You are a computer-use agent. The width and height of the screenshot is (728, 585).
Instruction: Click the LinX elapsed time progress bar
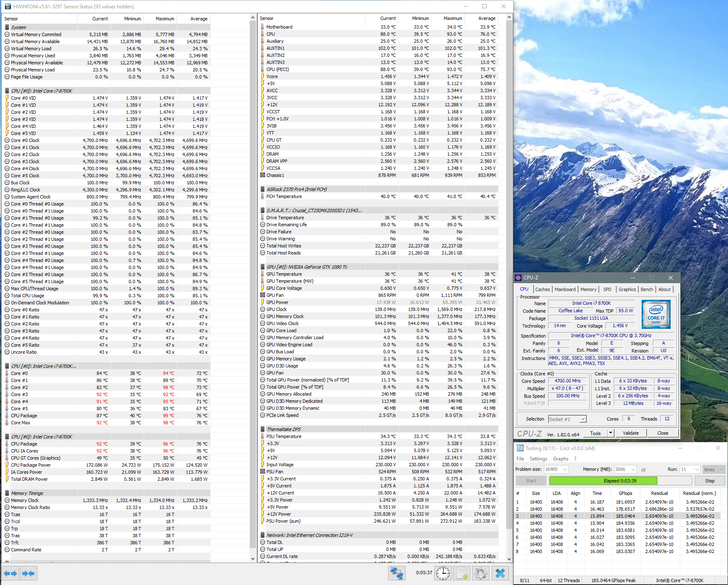click(620, 481)
